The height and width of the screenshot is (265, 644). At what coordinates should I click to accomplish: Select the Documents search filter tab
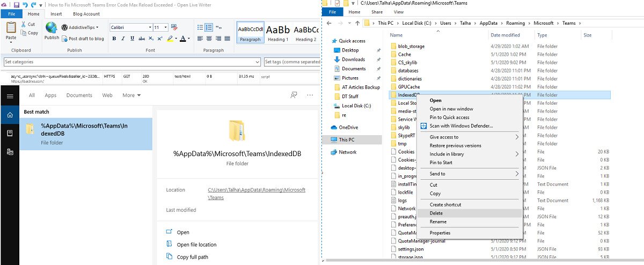[79, 95]
